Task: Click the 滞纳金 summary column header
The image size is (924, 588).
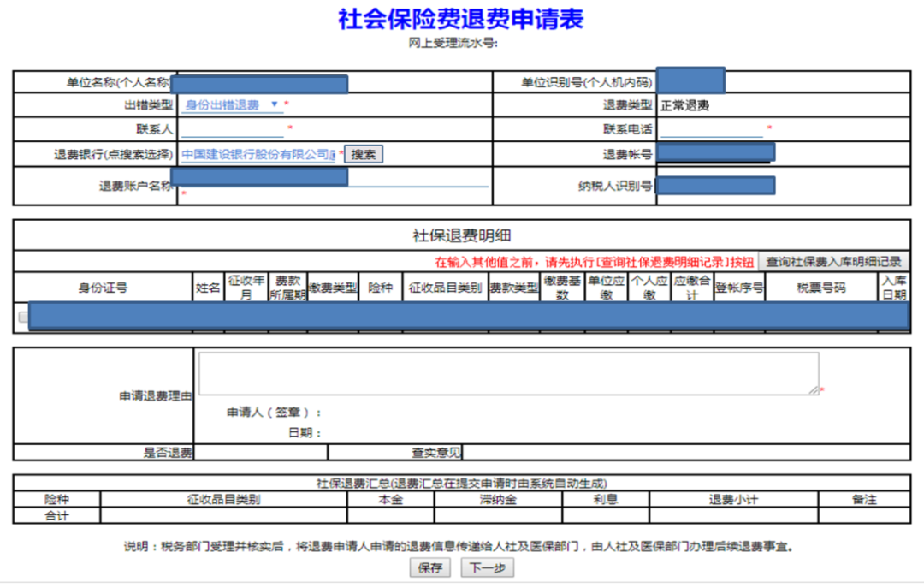Action: (x=498, y=500)
